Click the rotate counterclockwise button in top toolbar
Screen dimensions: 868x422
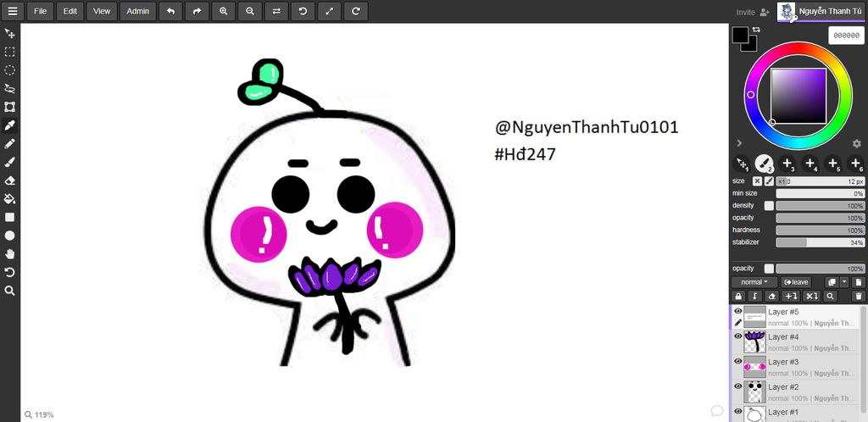[303, 11]
